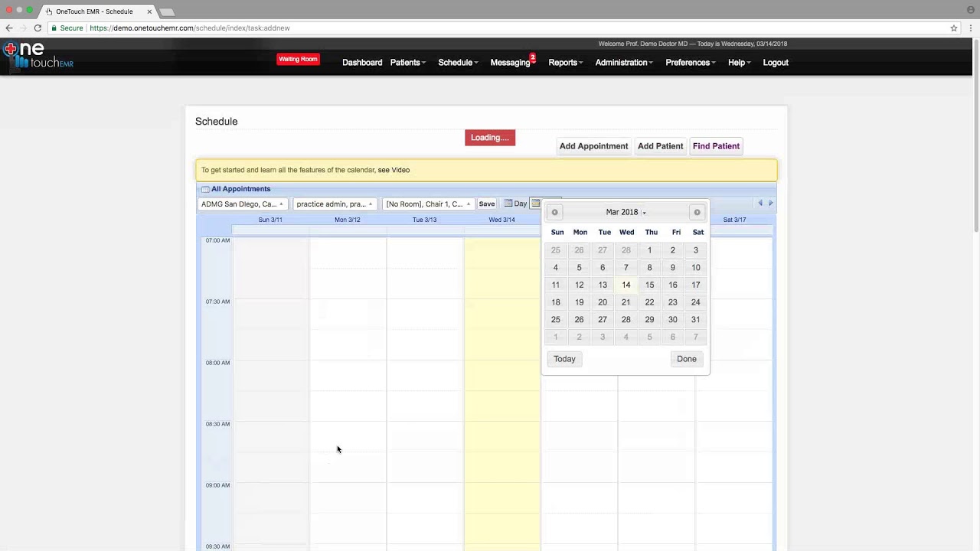Go to previous month in date picker
Image resolution: width=980 pixels, height=551 pixels.
(x=555, y=213)
